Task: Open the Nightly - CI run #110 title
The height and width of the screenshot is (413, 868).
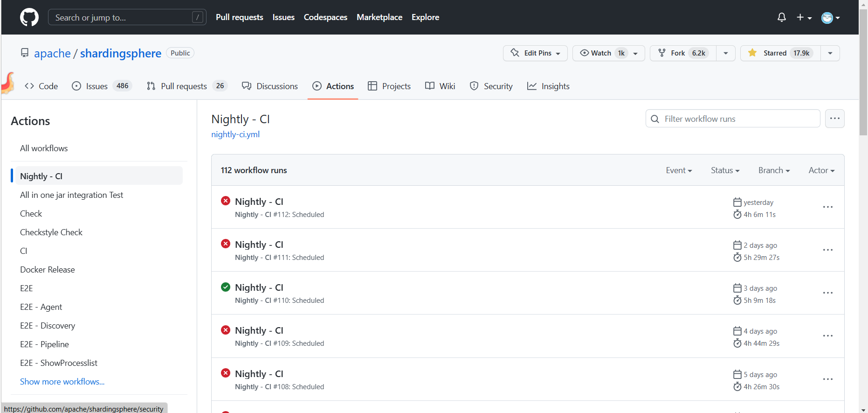Action: pos(259,287)
